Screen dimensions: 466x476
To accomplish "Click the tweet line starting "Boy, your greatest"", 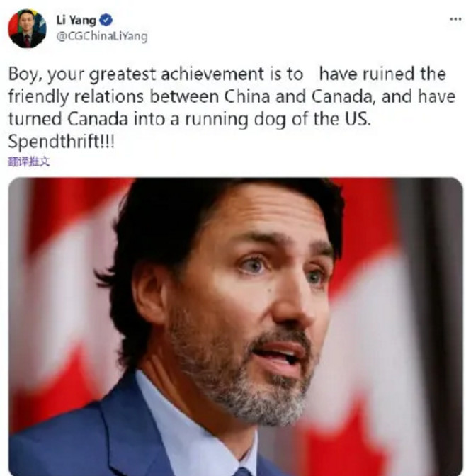I will pyautogui.click(x=227, y=74).
